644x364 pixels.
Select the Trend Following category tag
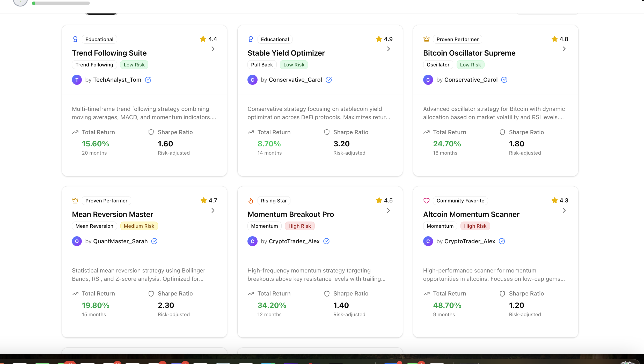94,65
